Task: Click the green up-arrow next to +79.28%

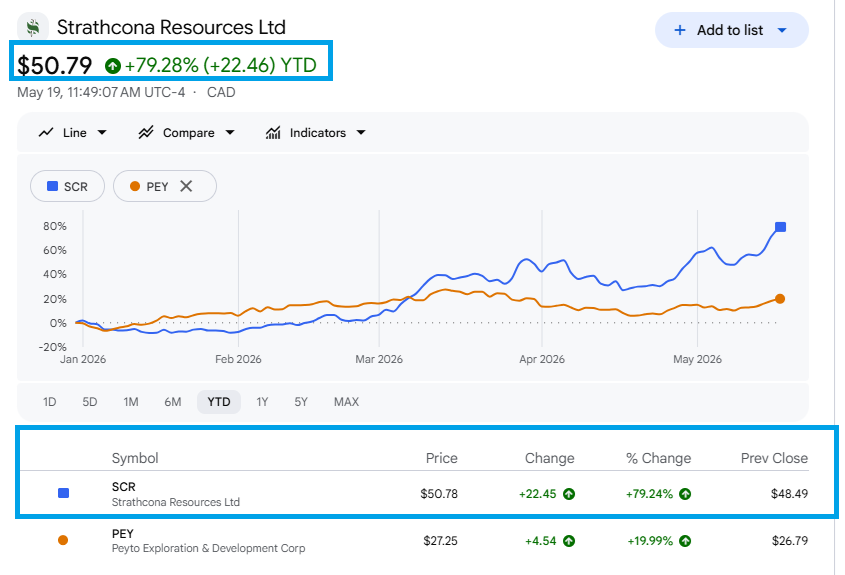Action: 113,66
